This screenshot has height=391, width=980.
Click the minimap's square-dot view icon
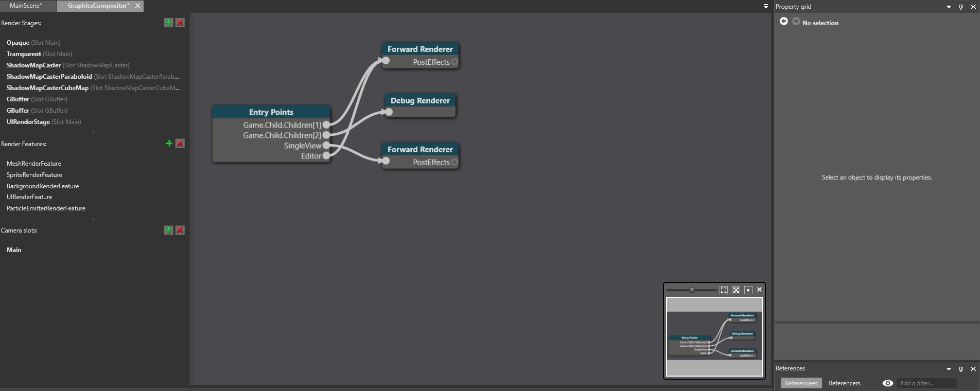coord(748,290)
